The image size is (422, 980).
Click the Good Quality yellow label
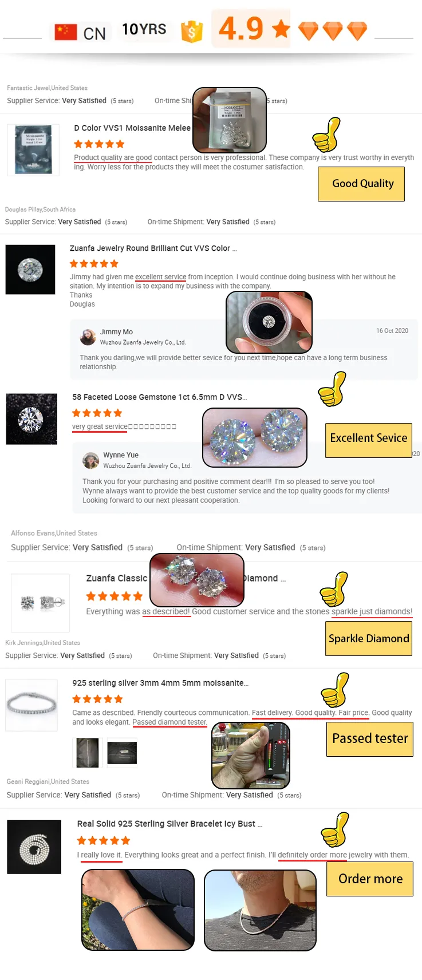(361, 184)
